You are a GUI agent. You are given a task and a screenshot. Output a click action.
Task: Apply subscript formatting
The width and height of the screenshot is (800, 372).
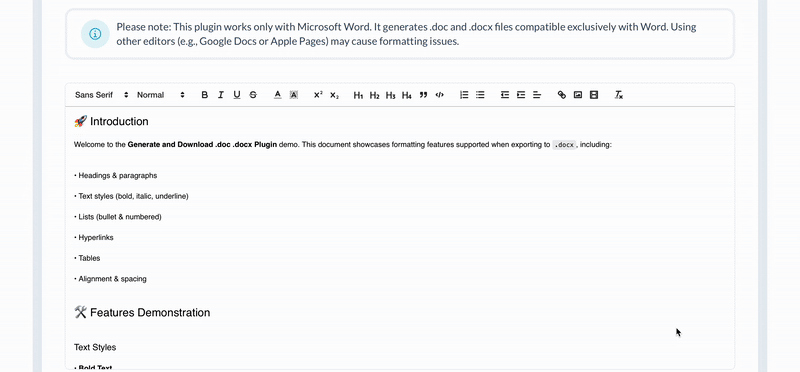[334, 95]
